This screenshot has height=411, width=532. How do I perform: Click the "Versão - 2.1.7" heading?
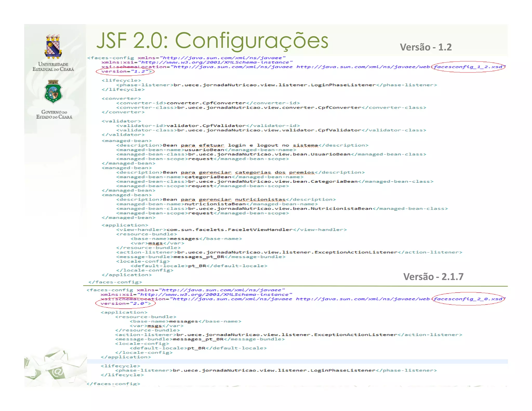(433, 277)
